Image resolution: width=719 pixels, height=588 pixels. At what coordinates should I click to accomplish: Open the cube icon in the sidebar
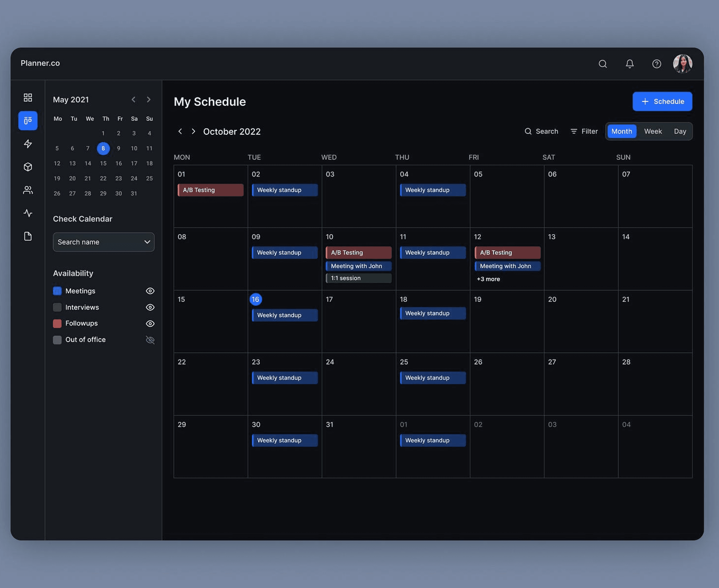pyautogui.click(x=27, y=167)
